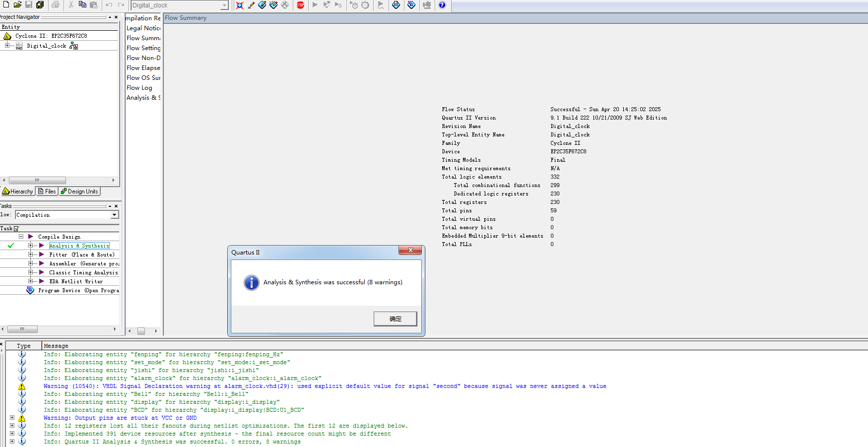Click the Start Analysis & Synthesis icon
Screen dimensions: 868x447
(x=327, y=5)
